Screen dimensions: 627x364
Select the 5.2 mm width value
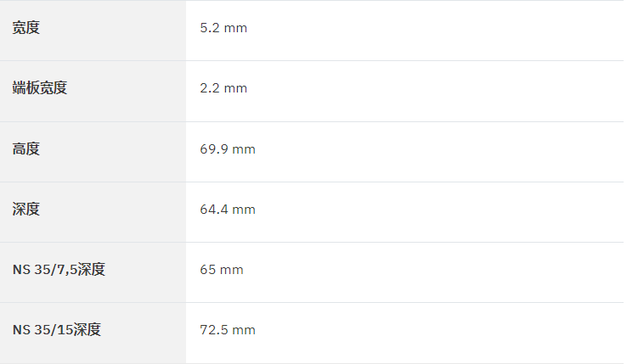tap(223, 28)
